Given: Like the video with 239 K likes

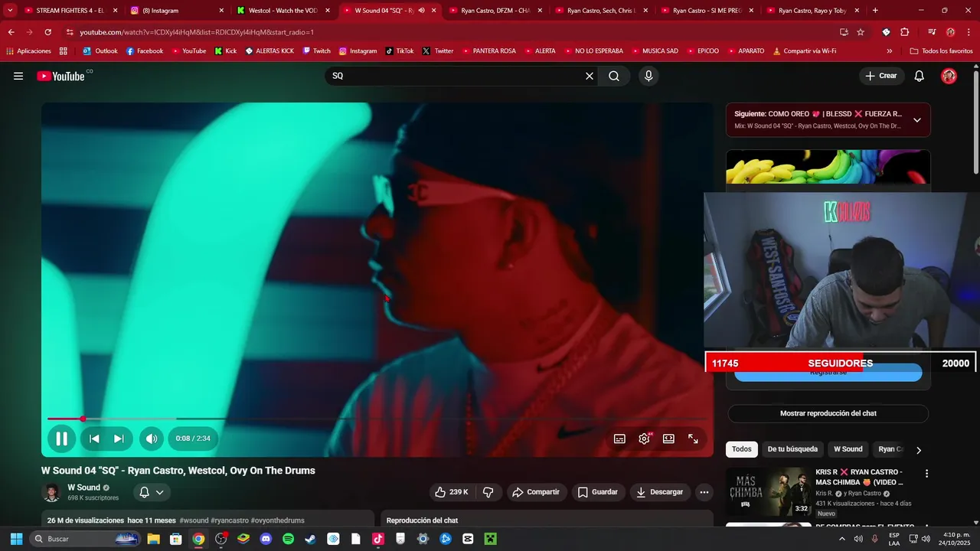Looking at the screenshot, I should tap(452, 492).
